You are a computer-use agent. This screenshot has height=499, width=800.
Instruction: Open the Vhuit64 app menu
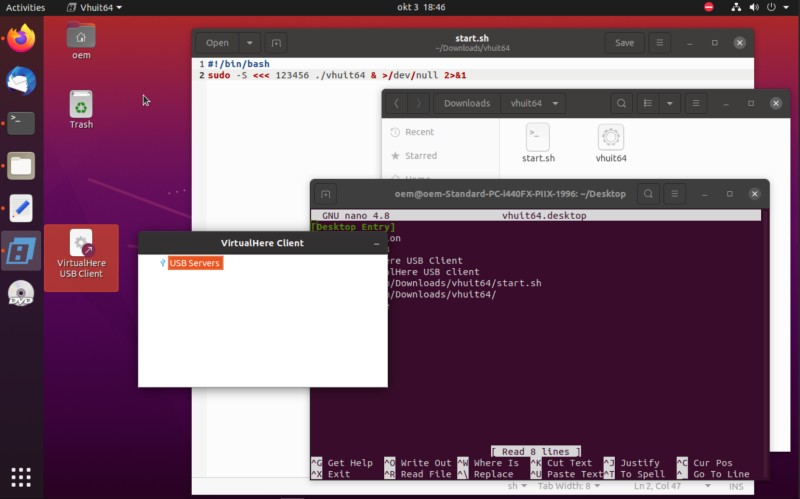(x=94, y=7)
